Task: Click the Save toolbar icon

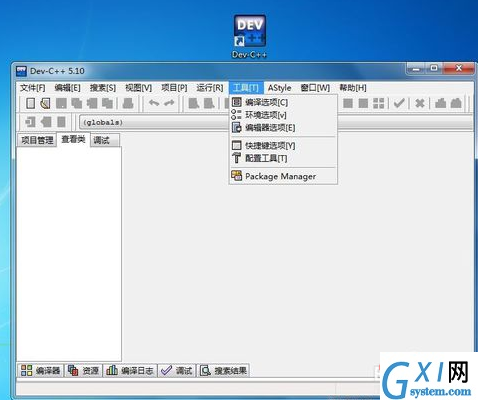Action: pos(61,103)
